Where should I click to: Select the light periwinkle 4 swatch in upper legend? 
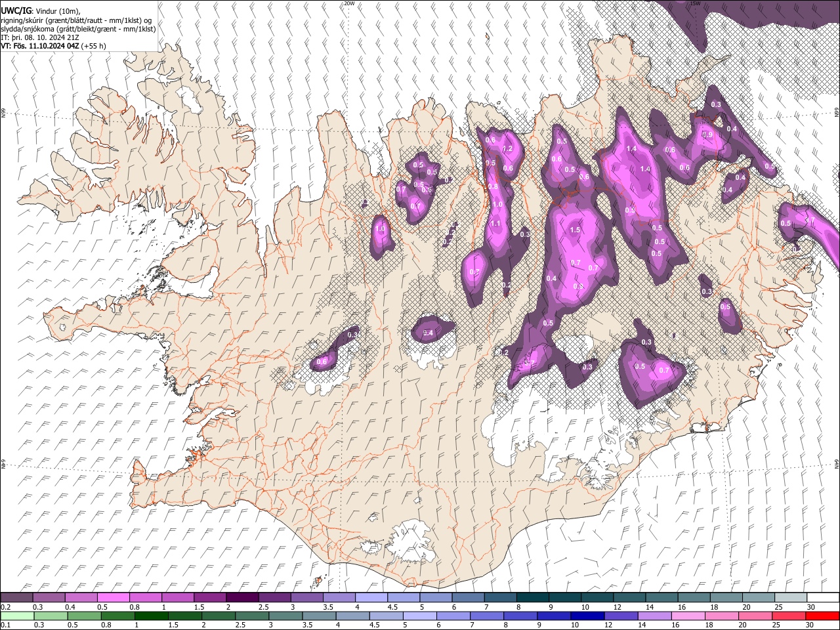tap(371, 598)
